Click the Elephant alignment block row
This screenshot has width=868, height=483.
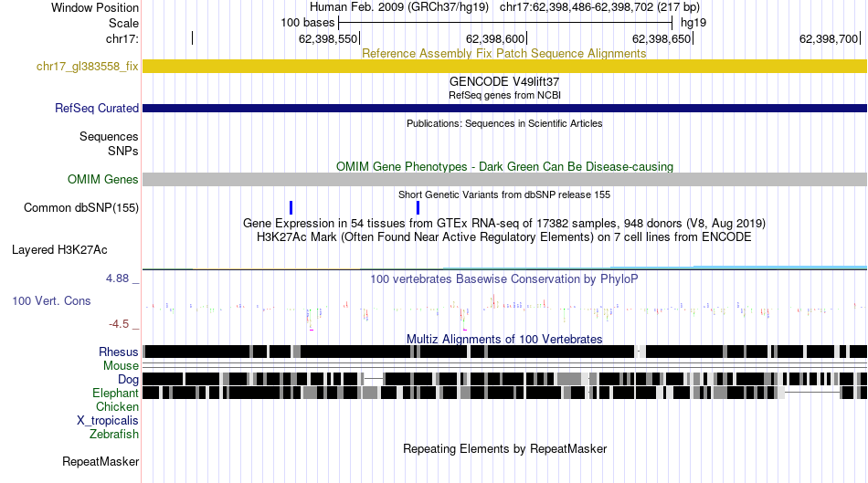tap(504, 393)
